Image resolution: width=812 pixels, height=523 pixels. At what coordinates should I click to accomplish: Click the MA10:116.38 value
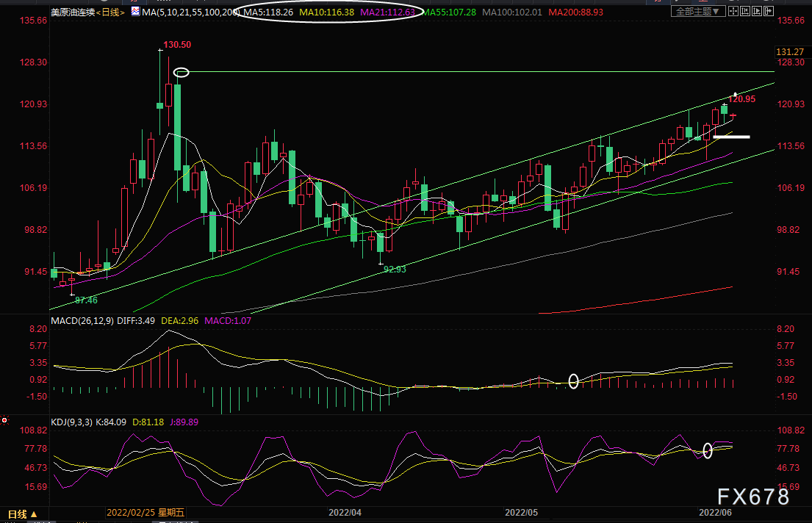[327, 12]
